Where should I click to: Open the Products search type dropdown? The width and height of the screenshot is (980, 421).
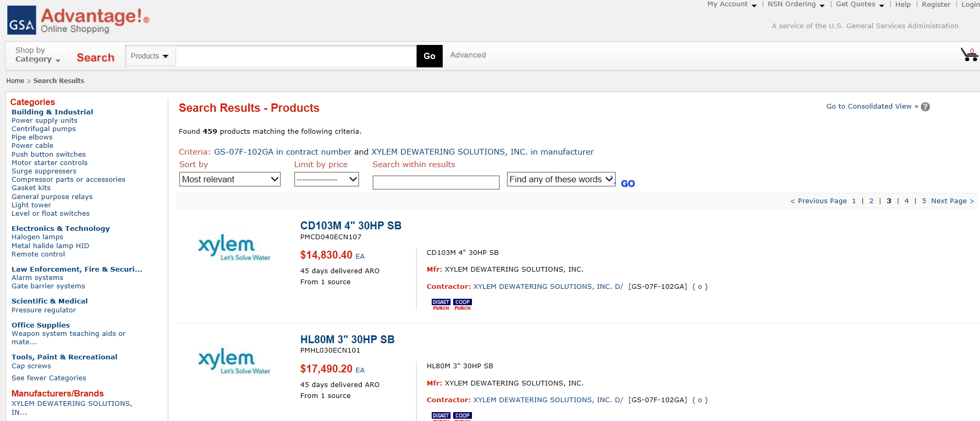click(150, 56)
